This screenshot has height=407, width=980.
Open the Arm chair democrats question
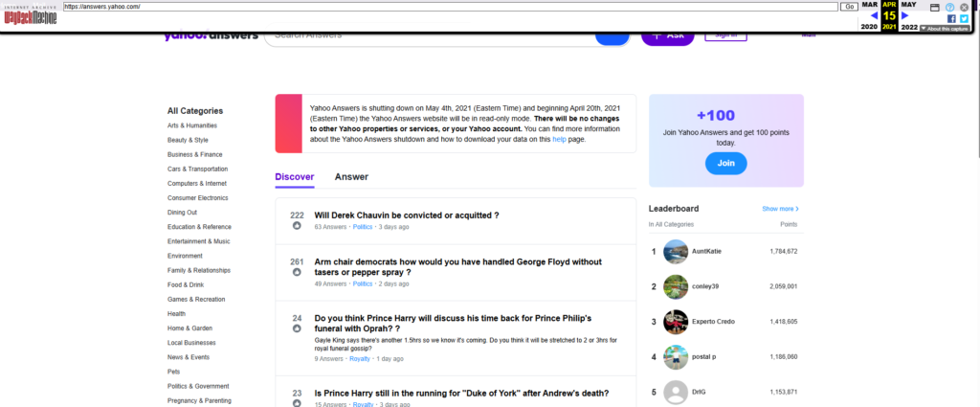[457, 267]
